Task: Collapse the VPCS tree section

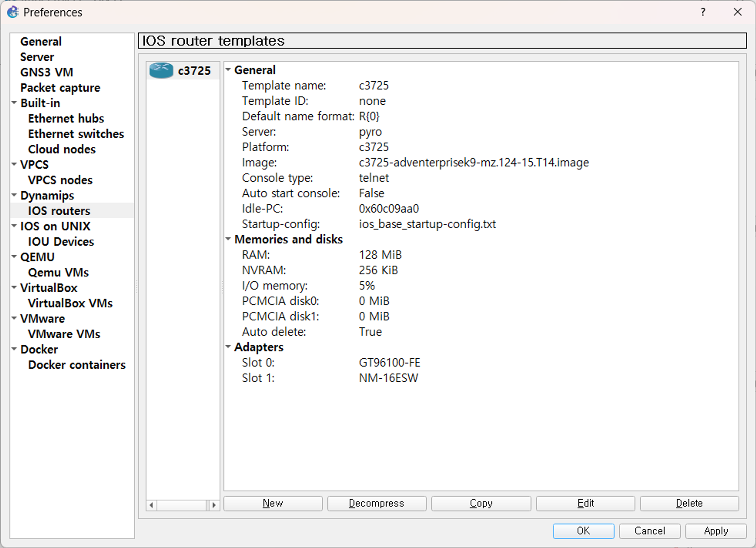Action: (14, 164)
